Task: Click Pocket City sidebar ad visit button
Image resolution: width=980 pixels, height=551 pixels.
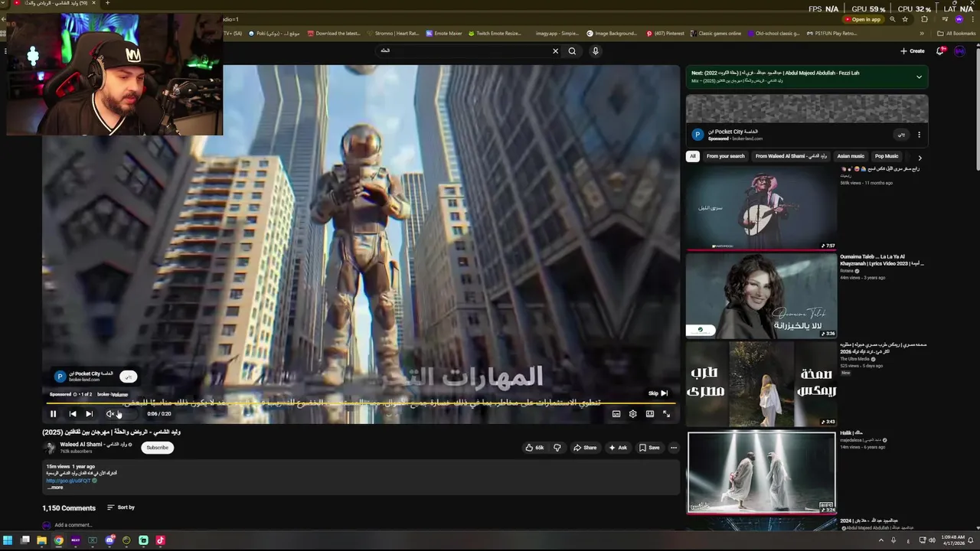Action: point(901,135)
